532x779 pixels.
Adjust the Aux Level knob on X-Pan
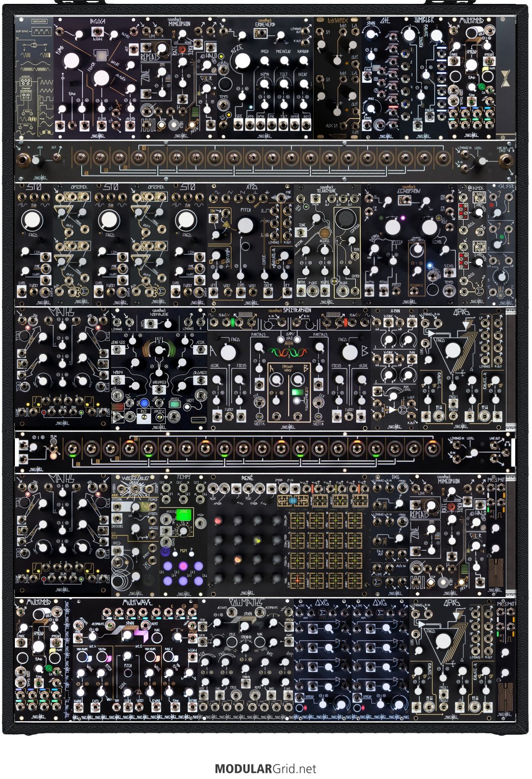tap(394, 395)
